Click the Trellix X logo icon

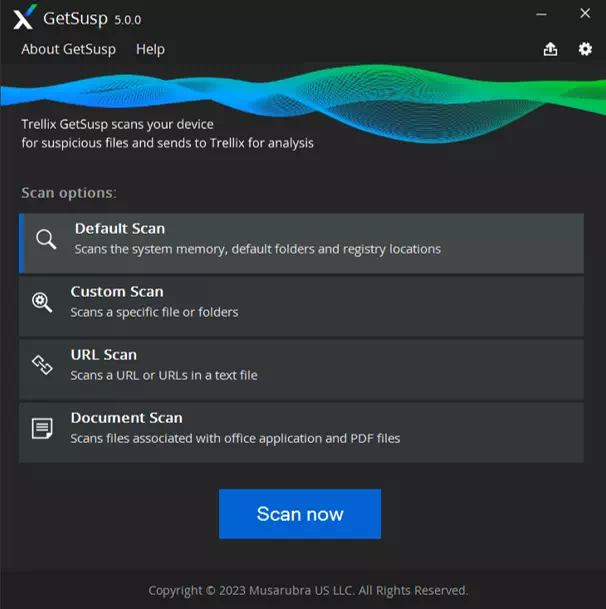(x=24, y=17)
